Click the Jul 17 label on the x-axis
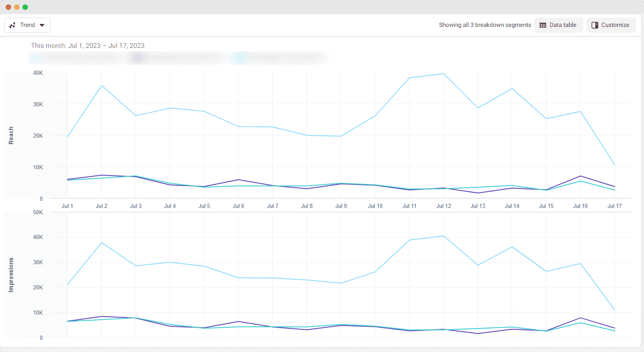This screenshot has height=352, width=644. pyautogui.click(x=615, y=206)
